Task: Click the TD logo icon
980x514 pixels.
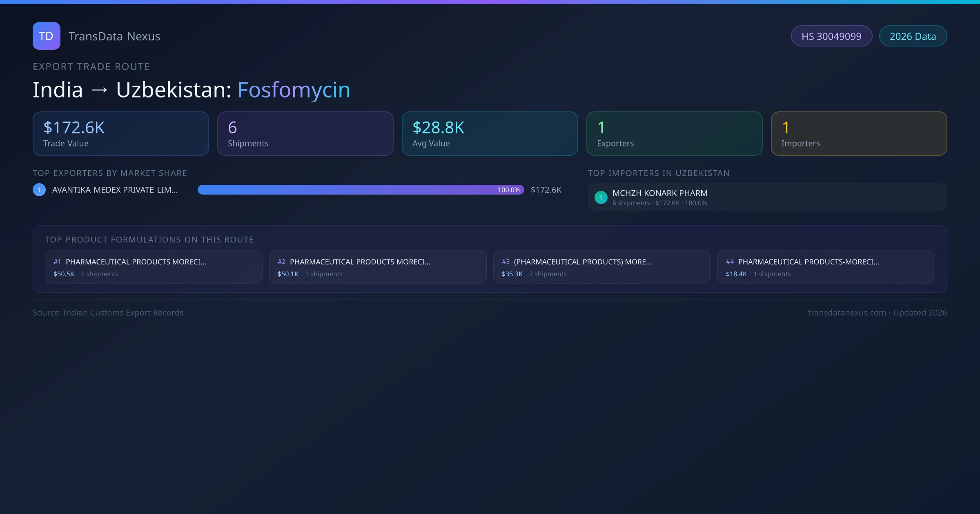Action: click(x=46, y=36)
